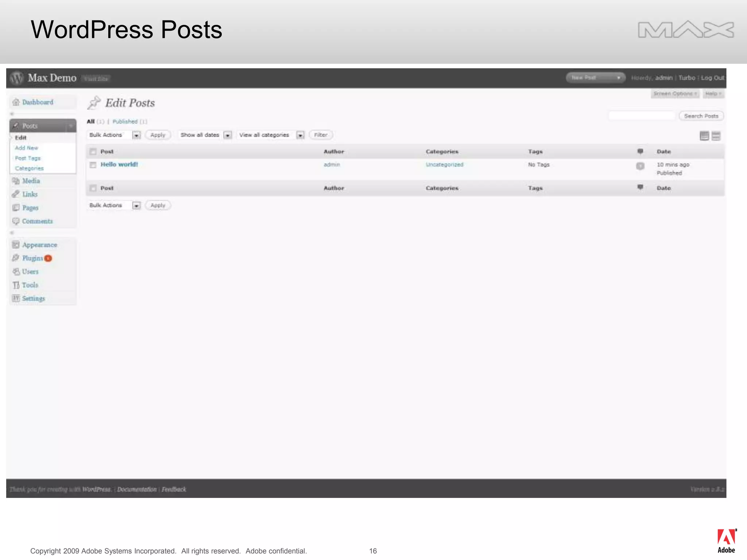Screen dimensions: 747x560
Task: Open the top Bulk Actions dropdown
Action: click(114, 135)
